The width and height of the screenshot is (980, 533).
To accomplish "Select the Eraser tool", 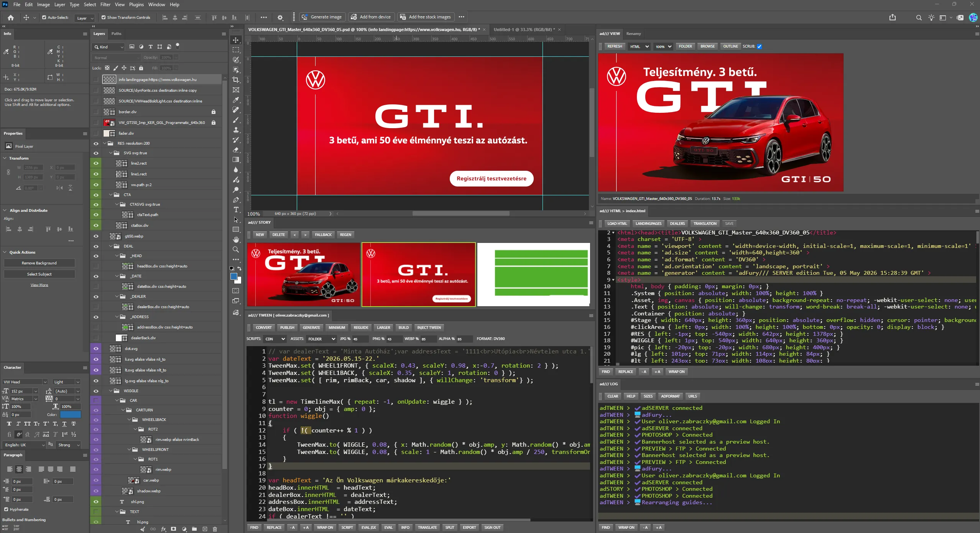I will pyautogui.click(x=236, y=150).
